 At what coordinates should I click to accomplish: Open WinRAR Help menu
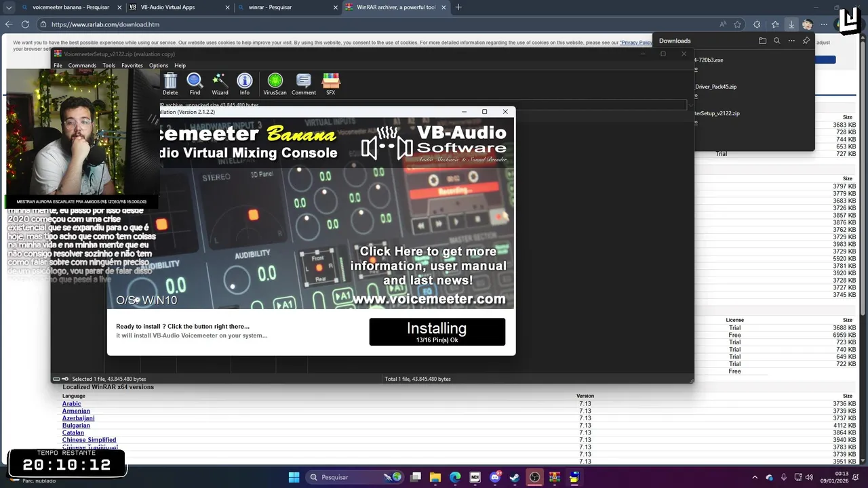tap(180, 66)
